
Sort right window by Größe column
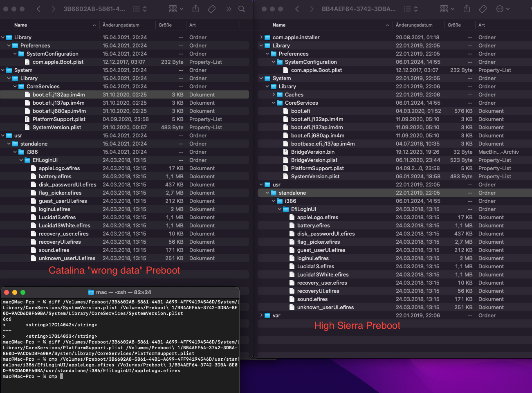(454, 25)
